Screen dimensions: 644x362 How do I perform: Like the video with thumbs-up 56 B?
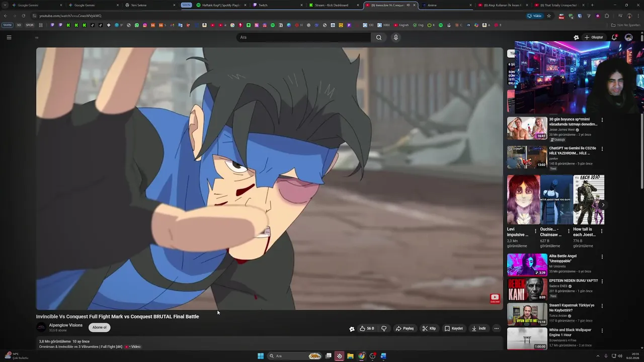coord(367,328)
